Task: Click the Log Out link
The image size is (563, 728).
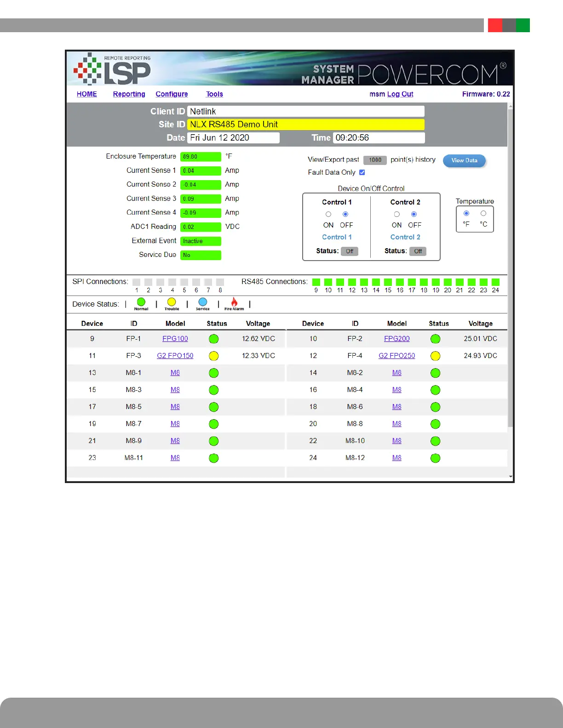Action: pos(400,94)
